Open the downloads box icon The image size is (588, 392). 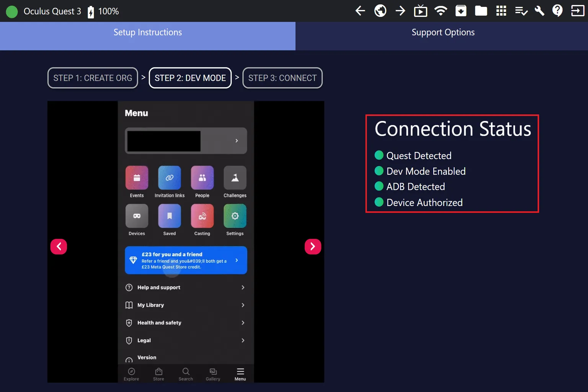pos(461,11)
